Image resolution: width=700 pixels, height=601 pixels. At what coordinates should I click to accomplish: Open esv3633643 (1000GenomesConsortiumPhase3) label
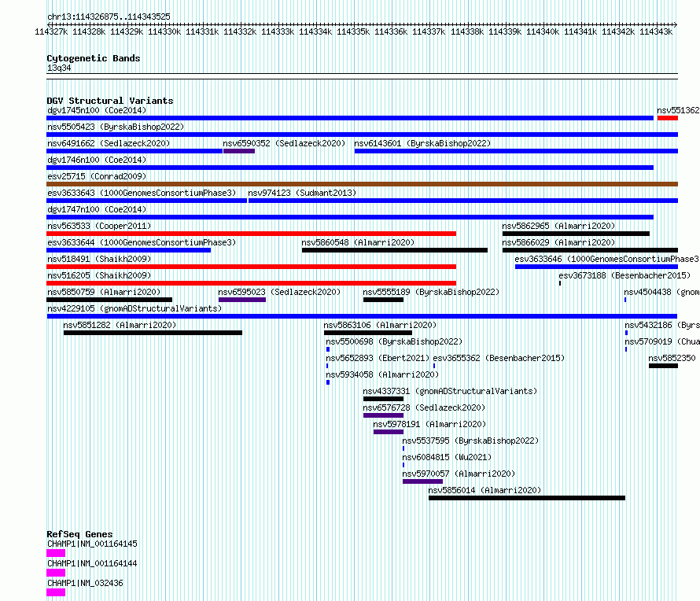(x=142, y=193)
